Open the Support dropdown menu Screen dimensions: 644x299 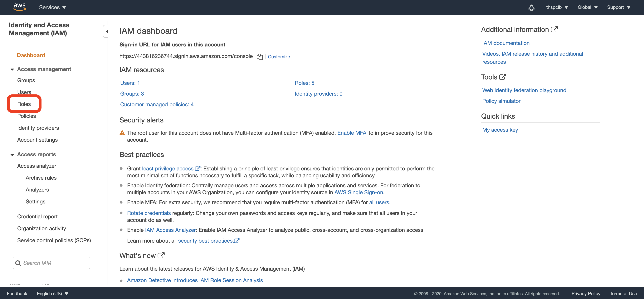[x=618, y=7]
